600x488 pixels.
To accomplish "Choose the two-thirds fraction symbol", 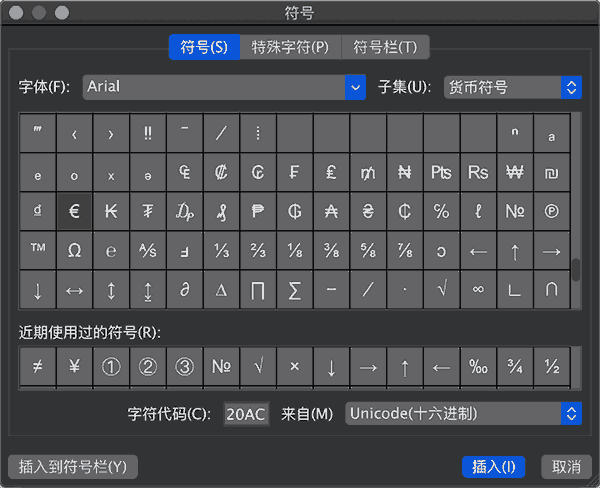I will click(258, 251).
